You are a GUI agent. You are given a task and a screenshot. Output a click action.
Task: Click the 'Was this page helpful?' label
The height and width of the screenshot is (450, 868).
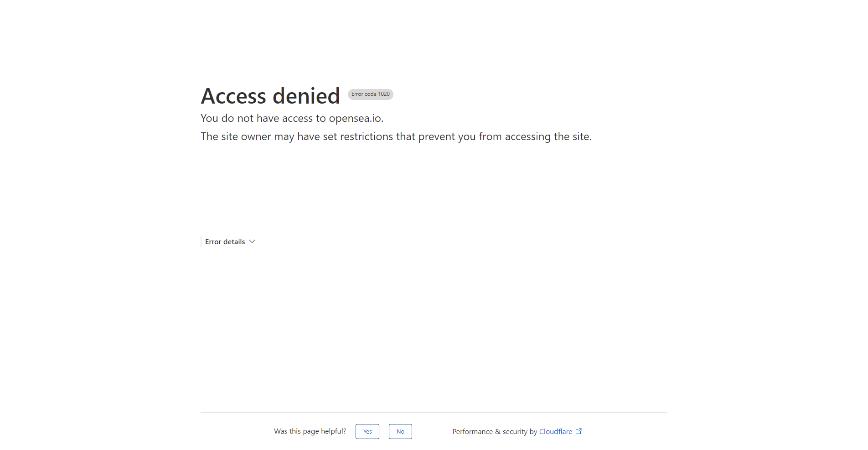point(310,431)
